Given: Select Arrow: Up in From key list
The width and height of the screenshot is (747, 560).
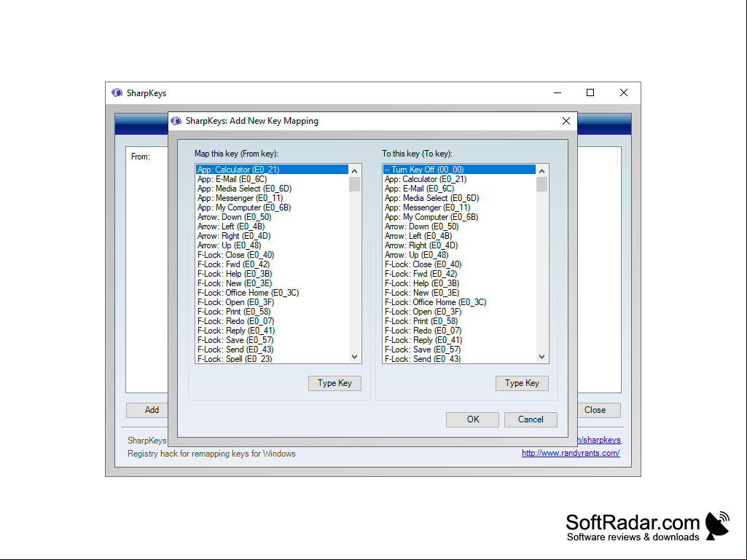Looking at the screenshot, I should coord(272,245).
